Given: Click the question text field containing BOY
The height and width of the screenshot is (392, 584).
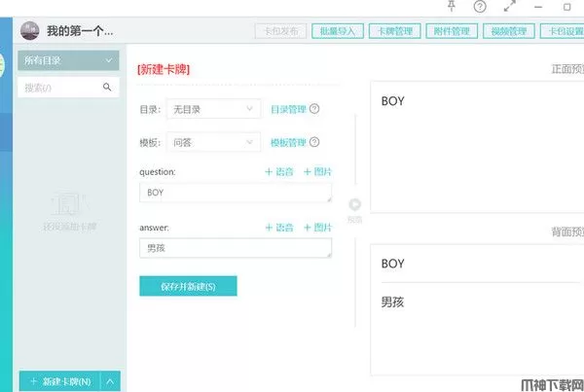Looking at the screenshot, I should pos(235,193).
